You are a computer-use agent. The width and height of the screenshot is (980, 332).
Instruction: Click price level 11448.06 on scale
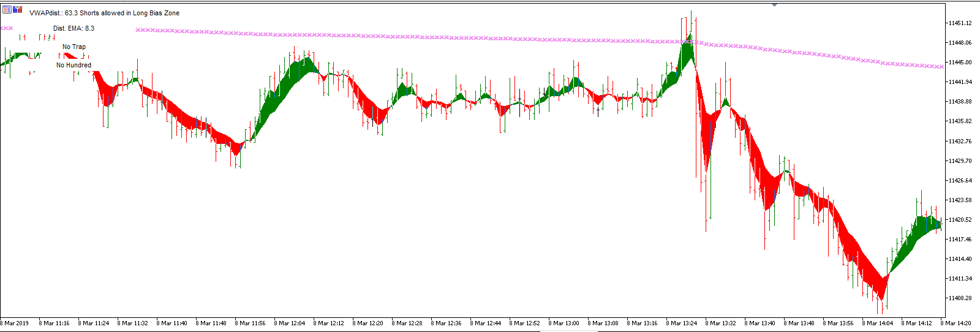[x=960, y=43]
